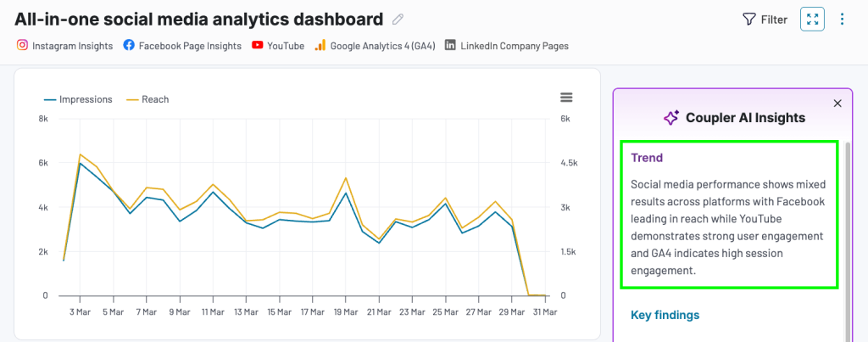
Task: Click the Instagram logo icon
Action: click(22, 46)
